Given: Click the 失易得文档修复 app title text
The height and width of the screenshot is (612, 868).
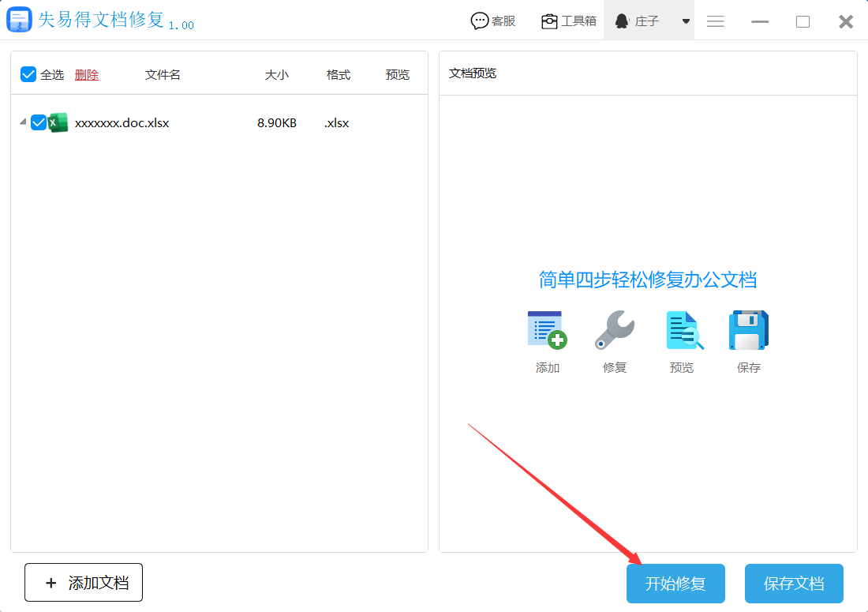Looking at the screenshot, I should coord(101,20).
